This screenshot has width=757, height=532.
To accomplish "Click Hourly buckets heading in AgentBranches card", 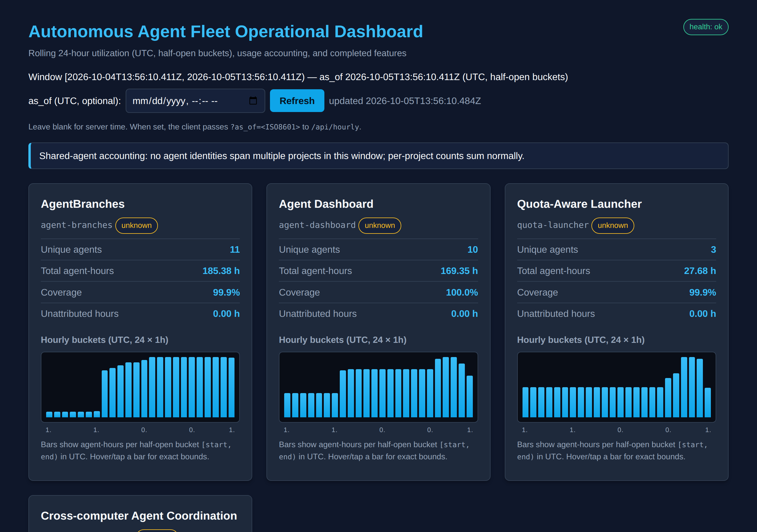I will point(104,340).
